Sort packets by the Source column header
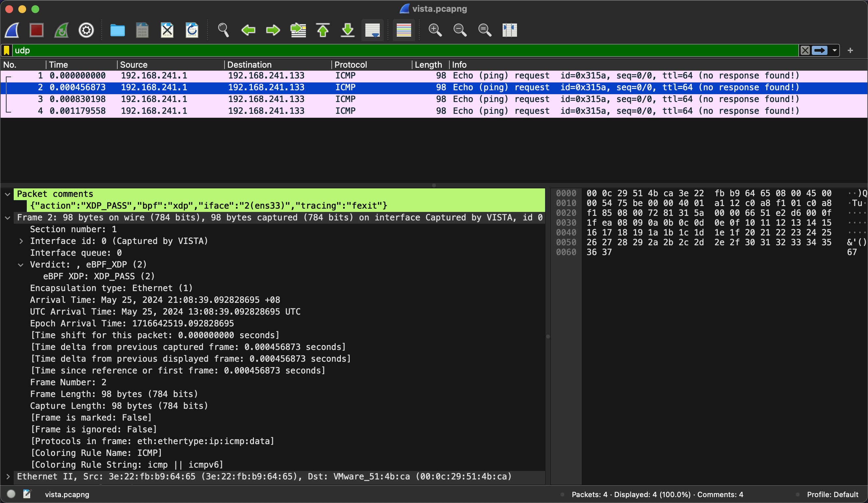This screenshot has width=868, height=503. pyautogui.click(x=134, y=65)
